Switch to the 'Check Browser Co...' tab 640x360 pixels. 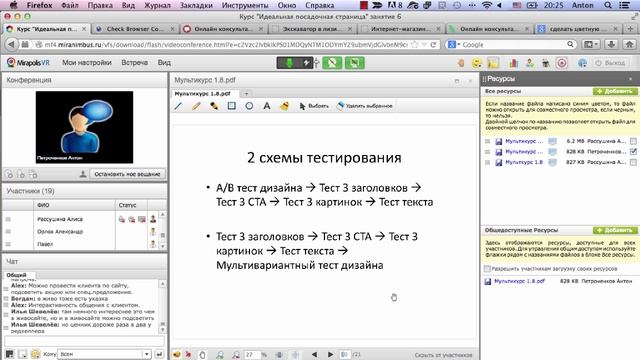(134, 29)
